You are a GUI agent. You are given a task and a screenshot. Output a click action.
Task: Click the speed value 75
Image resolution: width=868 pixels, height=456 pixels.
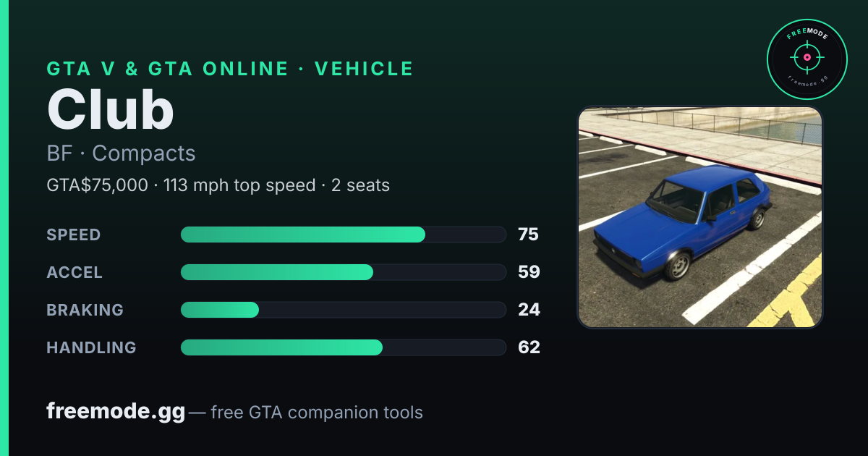pos(529,235)
